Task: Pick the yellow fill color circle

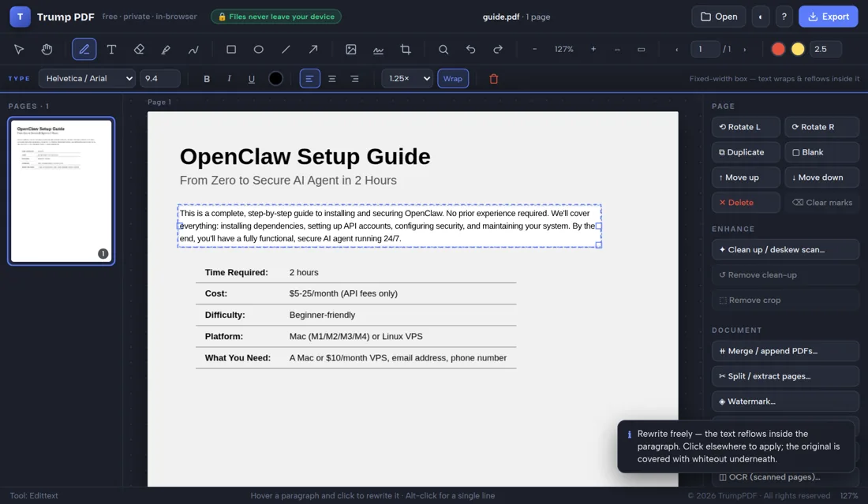Action: coord(798,49)
